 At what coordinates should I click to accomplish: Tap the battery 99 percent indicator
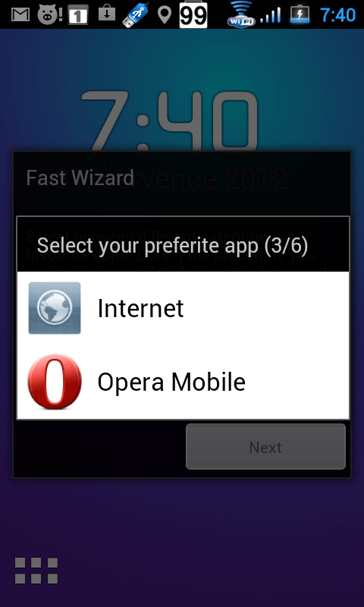[x=193, y=15]
